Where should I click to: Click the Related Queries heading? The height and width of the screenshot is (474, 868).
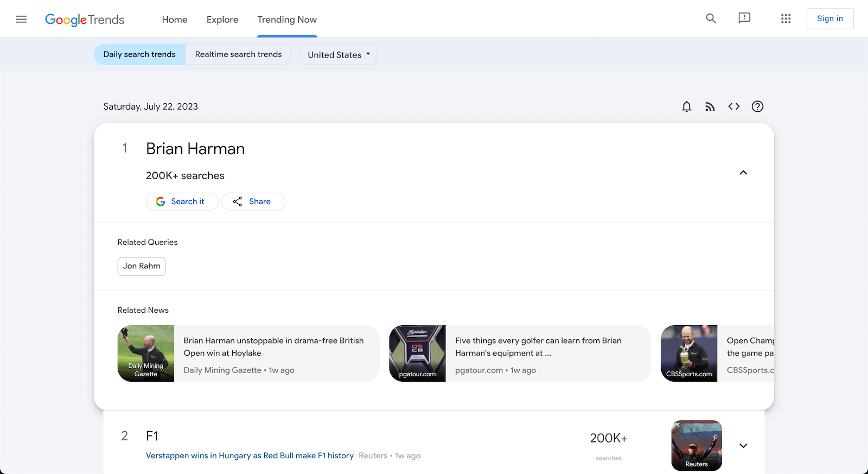[x=148, y=242]
